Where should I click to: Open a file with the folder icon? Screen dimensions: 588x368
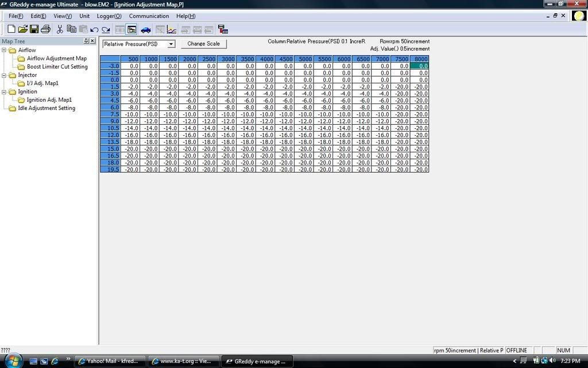23,29
